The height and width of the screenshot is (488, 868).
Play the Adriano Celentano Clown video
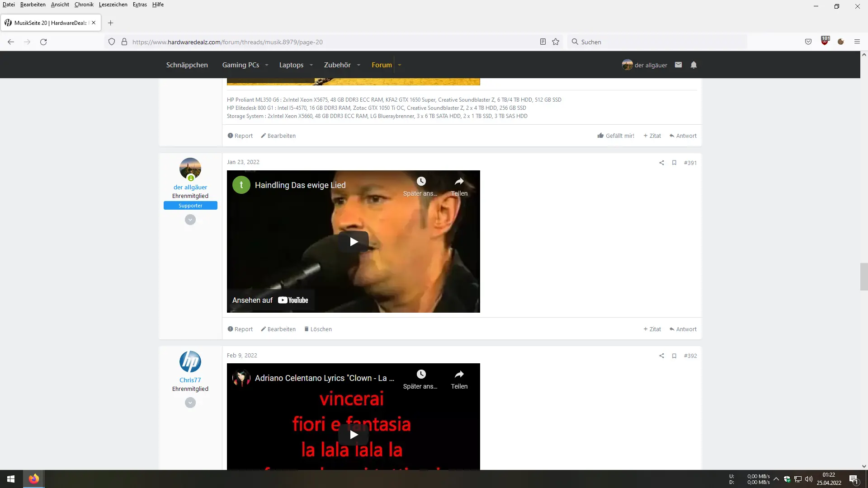point(354,435)
